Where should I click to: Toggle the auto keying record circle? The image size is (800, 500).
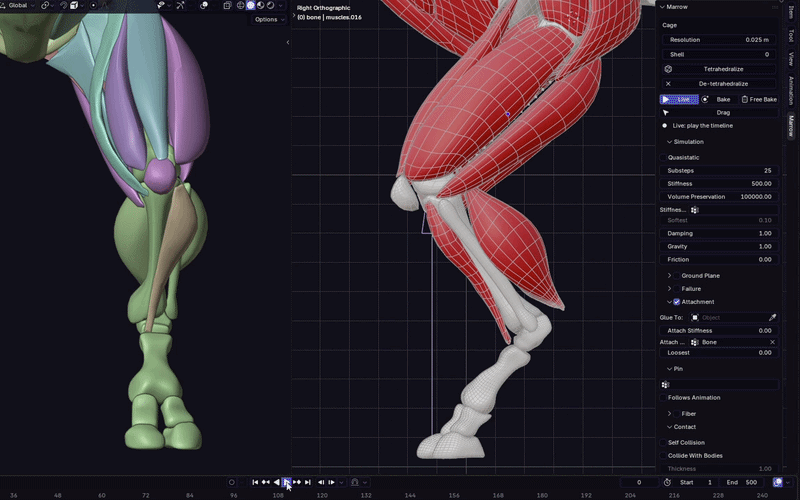(x=232, y=482)
